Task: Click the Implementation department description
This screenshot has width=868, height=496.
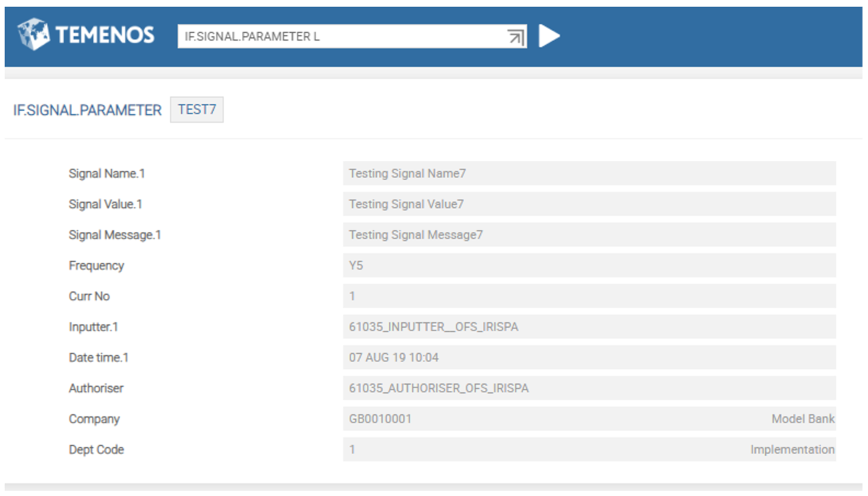Action: point(792,450)
